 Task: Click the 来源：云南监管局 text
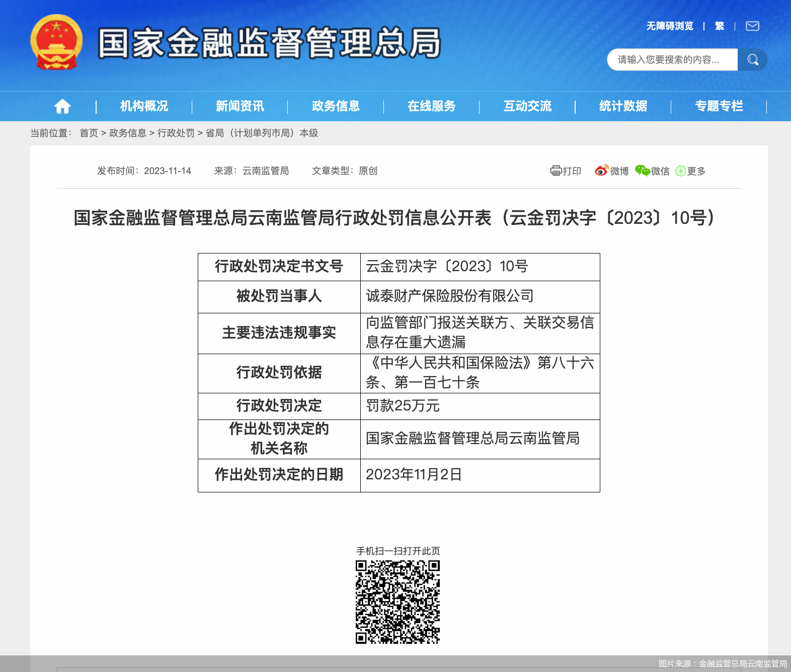pos(252,171)
